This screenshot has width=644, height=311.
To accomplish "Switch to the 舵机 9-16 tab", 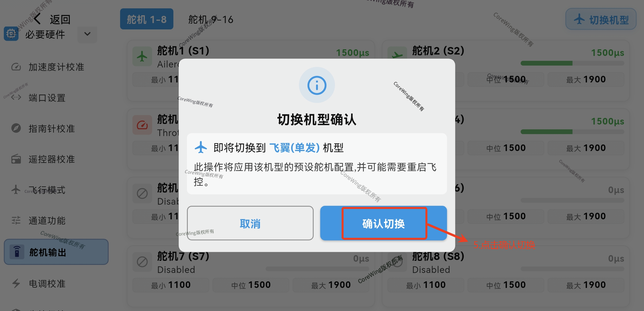I will click(x=211, y=19).
